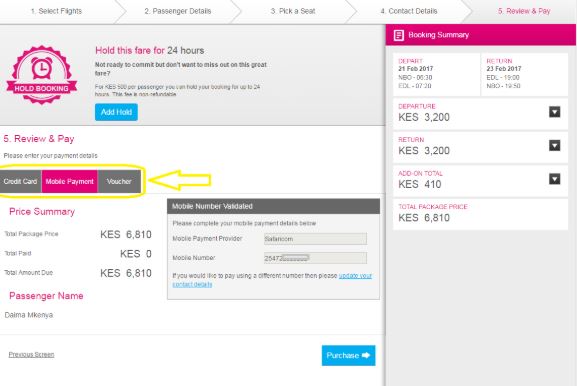The height and width of the screenshot is (386, 577).
Task: Go to step 2 Passenger Details
Action: tap(178, 11)
